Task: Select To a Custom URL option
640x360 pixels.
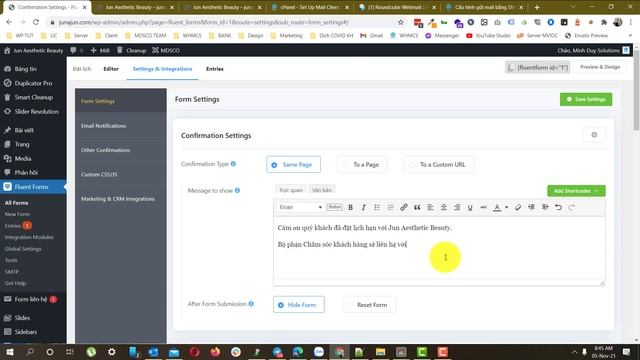Action: (x=439, y=164)
